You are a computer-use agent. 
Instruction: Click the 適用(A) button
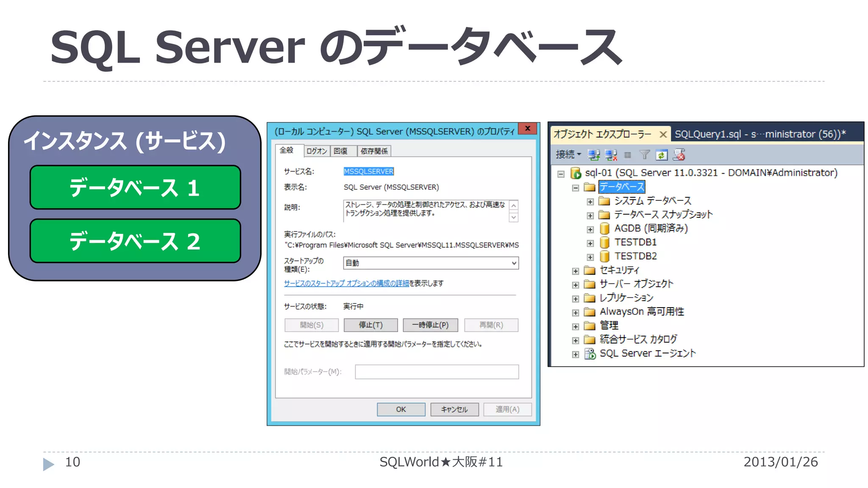coord(507,409)
